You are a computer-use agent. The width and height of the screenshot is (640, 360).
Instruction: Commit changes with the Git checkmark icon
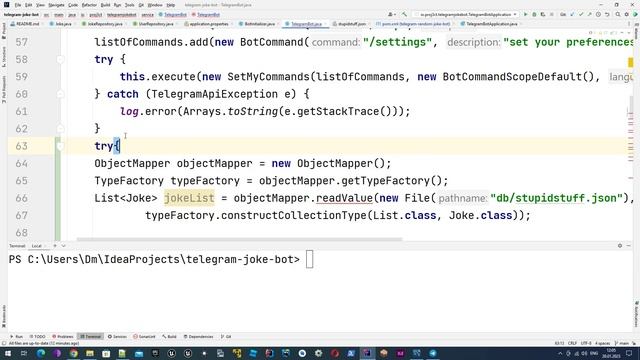coord(580,14)
